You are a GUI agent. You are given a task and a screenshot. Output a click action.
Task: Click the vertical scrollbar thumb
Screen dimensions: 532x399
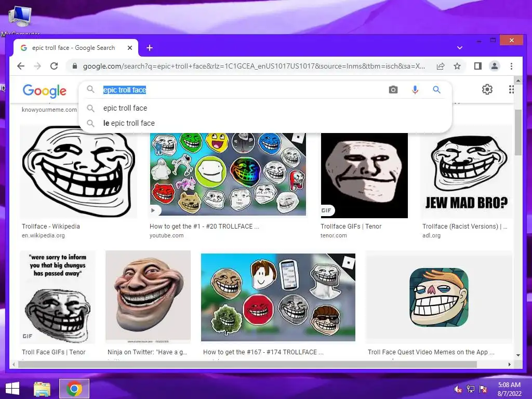(518, 132)
